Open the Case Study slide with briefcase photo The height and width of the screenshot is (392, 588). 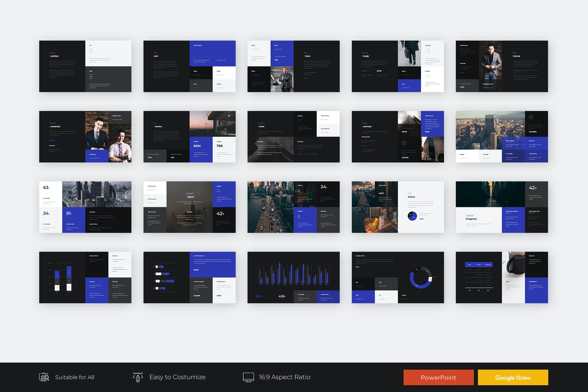(397, 66)
